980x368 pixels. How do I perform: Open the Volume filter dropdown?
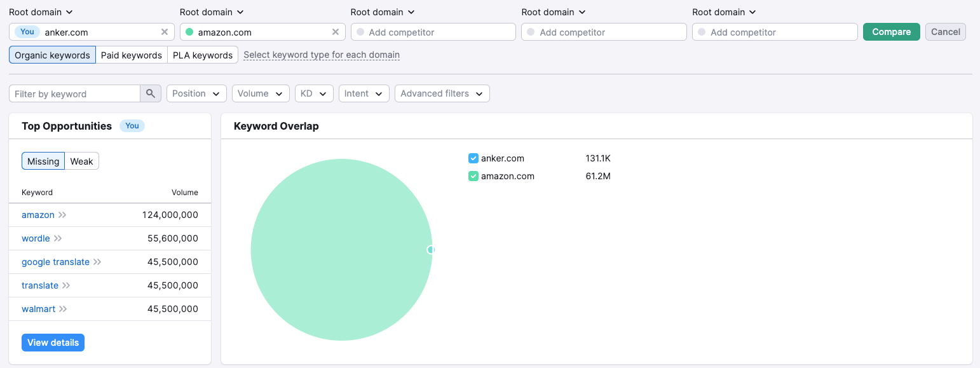(x=261, y=93)
